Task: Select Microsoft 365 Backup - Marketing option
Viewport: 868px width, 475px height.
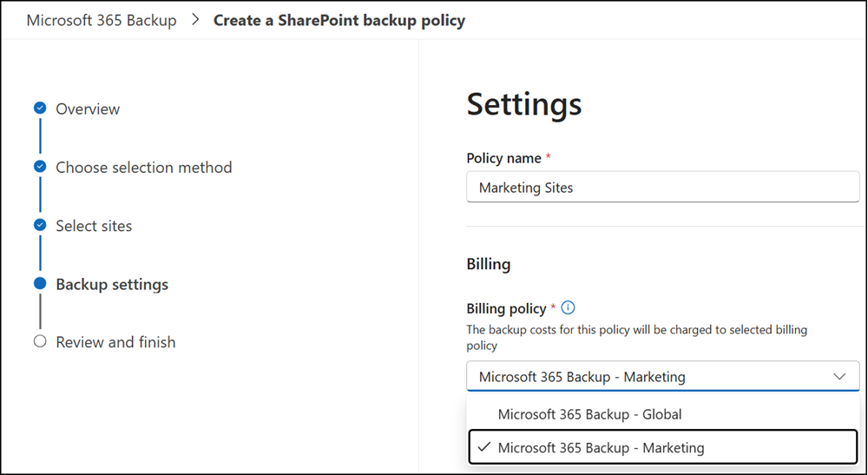Action: tap(662, 447)
